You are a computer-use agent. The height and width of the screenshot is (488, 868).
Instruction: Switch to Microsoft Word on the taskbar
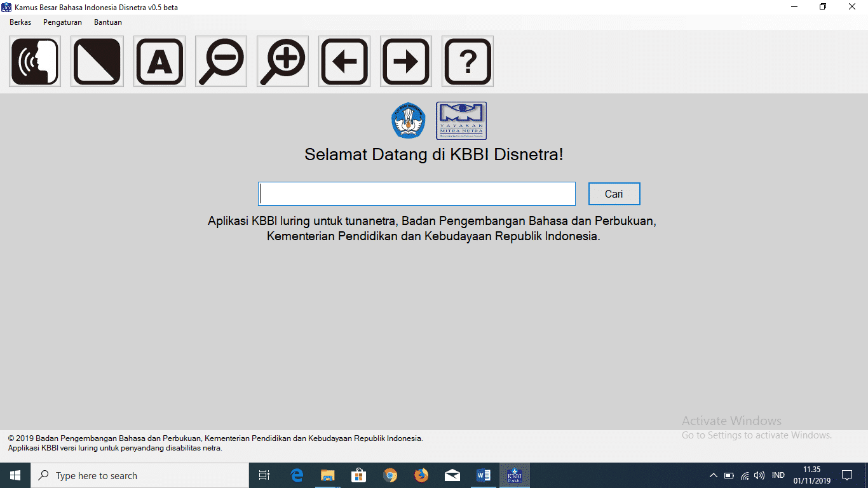(484, 475)
